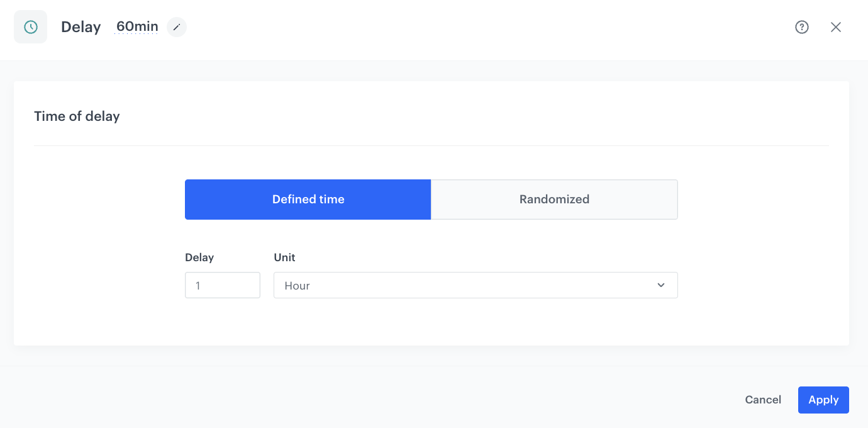Select the Defined time tab

click(x=308, y=199)
